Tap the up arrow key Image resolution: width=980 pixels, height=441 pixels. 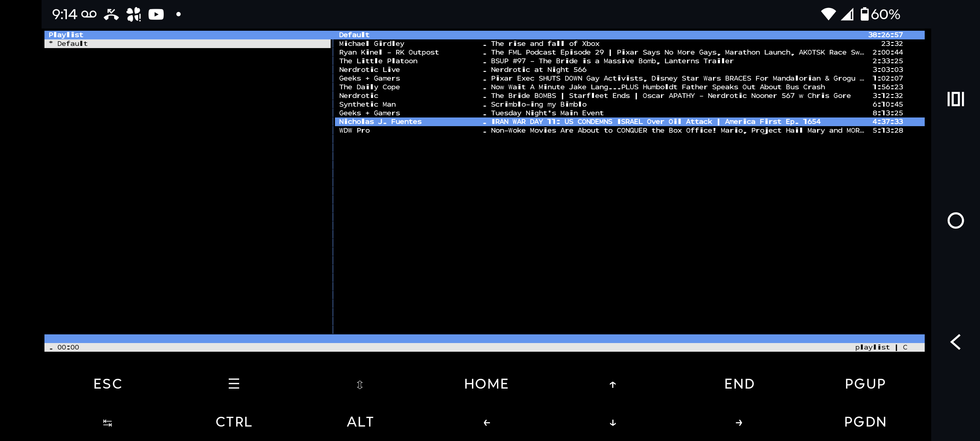pyautogui.click(x=612, y=384)
